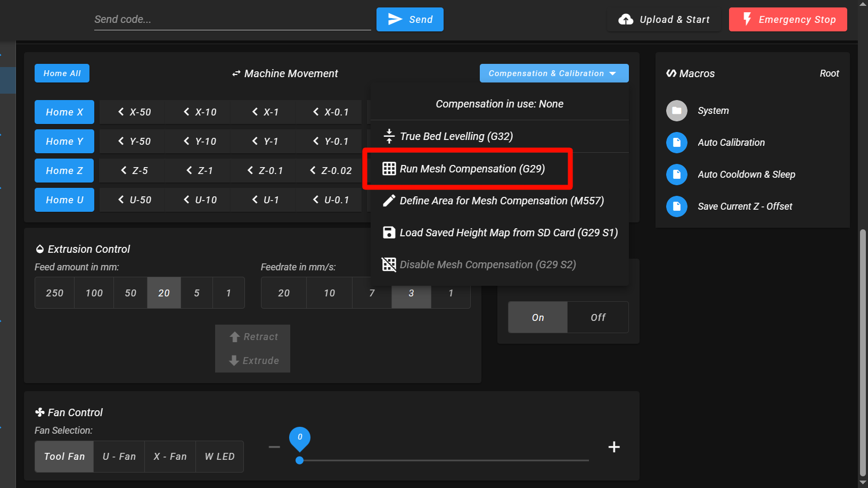Image resolution: width=868 pixels, height=488 pixels.
Task: Move U axis by -10
Action: [200, 200]
